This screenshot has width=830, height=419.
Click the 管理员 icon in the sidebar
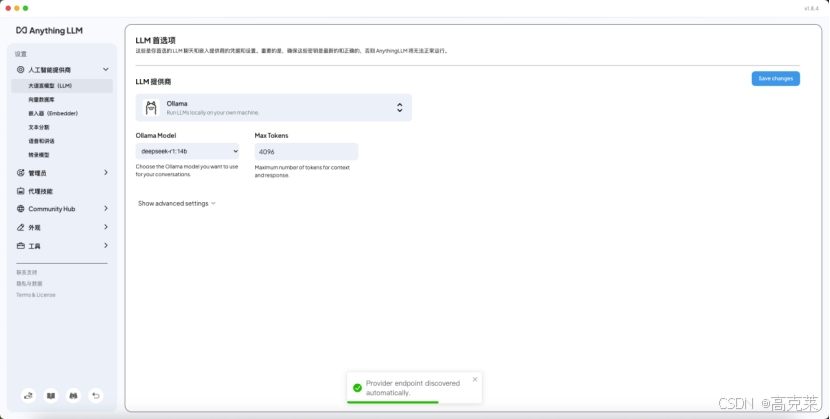pyautogui.click(x=21, y=173)
